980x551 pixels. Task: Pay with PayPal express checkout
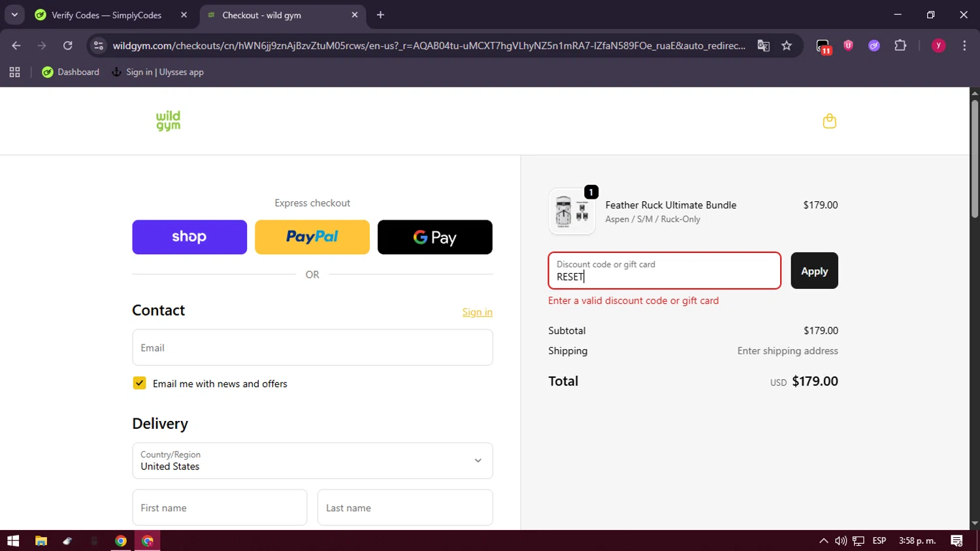coord(312,237)
